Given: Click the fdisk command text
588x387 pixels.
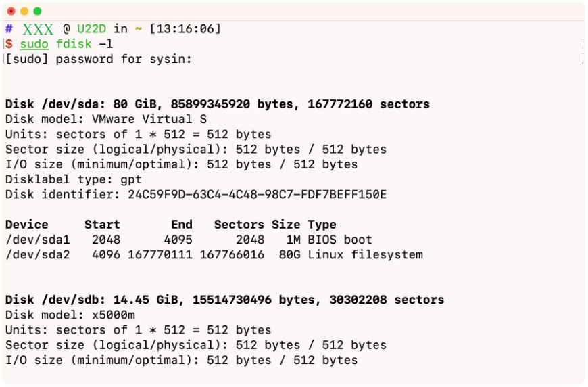Looking at the screenshot, I should pos(74,44).
